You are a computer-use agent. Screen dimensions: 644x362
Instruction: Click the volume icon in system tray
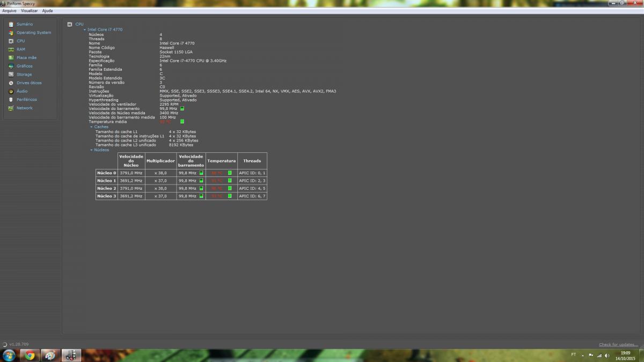(607, 355)
